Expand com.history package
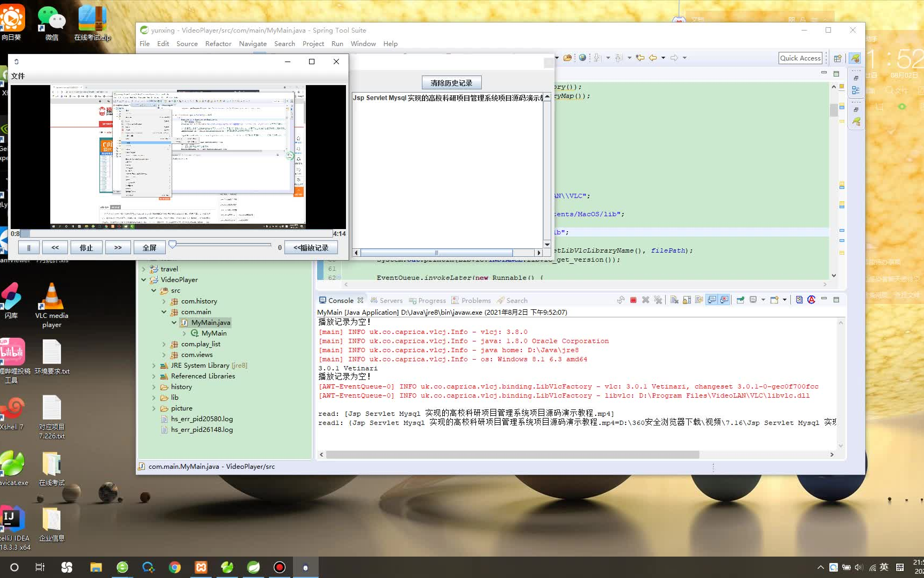924x578 pixels. pyautogui.click(x=164, y=301)
